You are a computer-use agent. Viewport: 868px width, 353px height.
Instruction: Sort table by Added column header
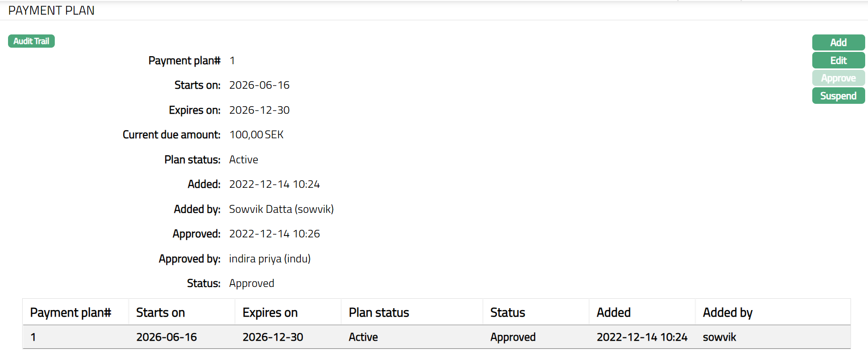(x=613, y=312)
